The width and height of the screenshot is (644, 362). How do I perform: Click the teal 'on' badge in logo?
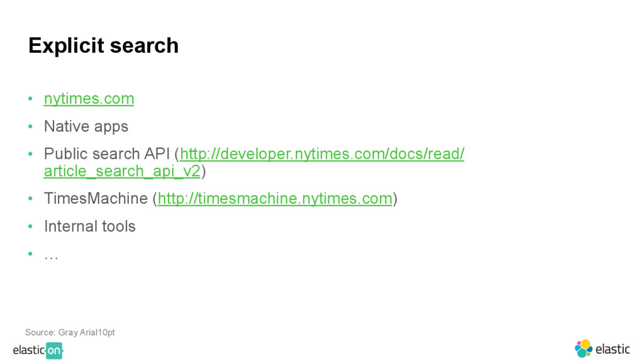coord(54,351)
